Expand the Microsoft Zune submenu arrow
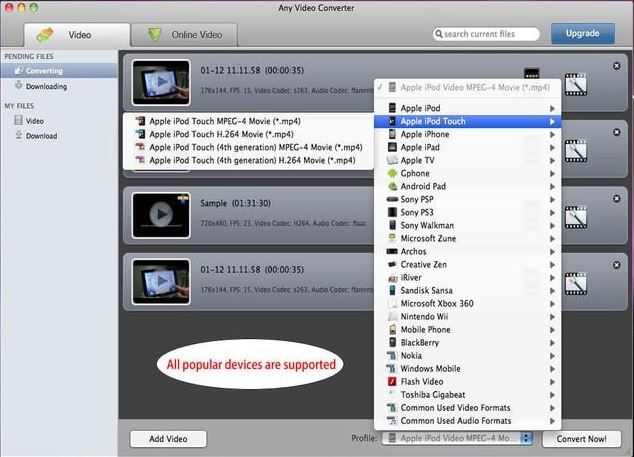634x457 pixels. click(x=552, y=239)
